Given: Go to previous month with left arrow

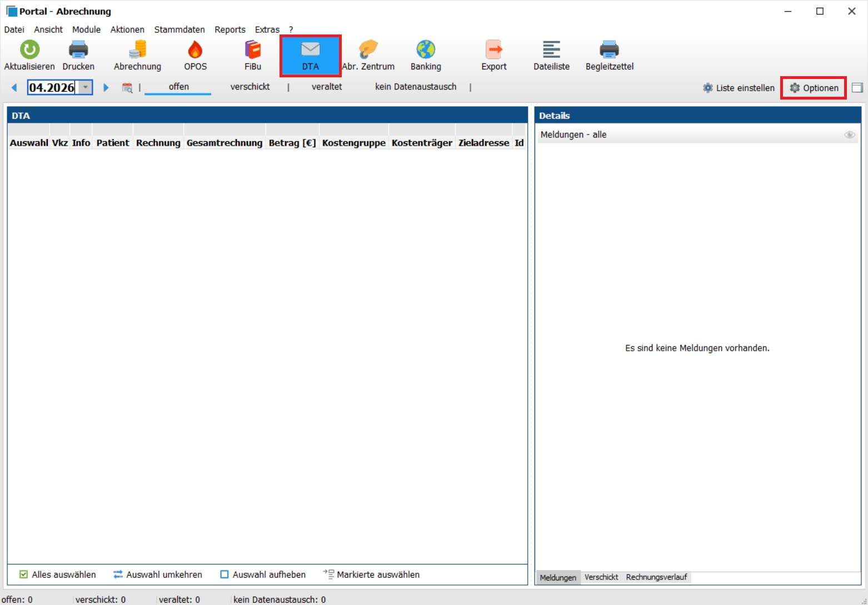Looking at the screenshot, I should [14, 87].
